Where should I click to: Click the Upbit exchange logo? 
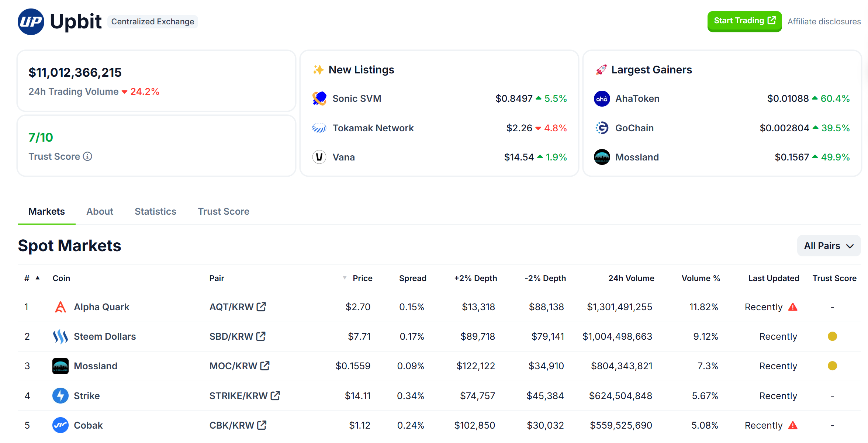(31, 21)
